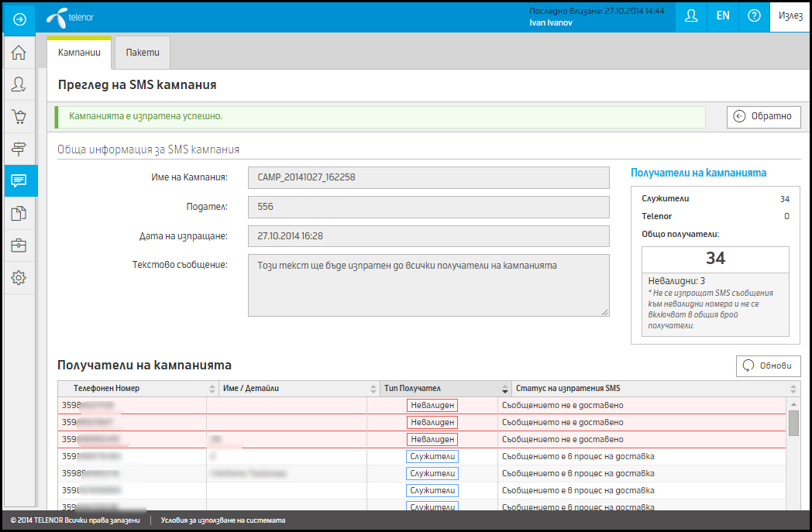Screen dimensions: 812x532
Task: Click the scrollbar up arrow in the recipients table
Action: 793,404
